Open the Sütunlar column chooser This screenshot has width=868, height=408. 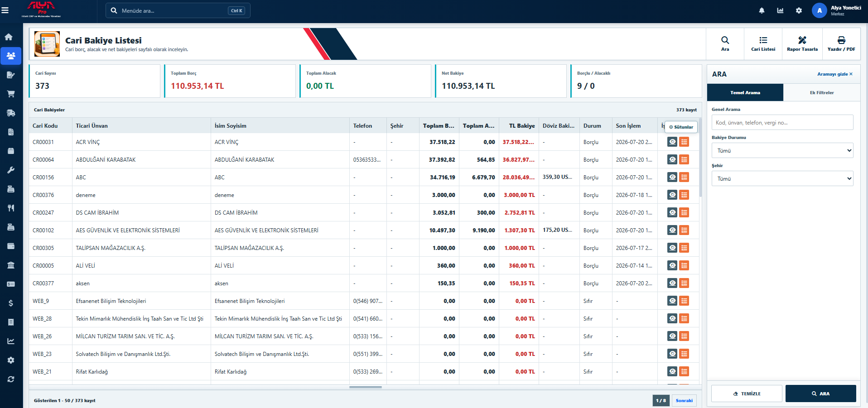click(681, 127)
